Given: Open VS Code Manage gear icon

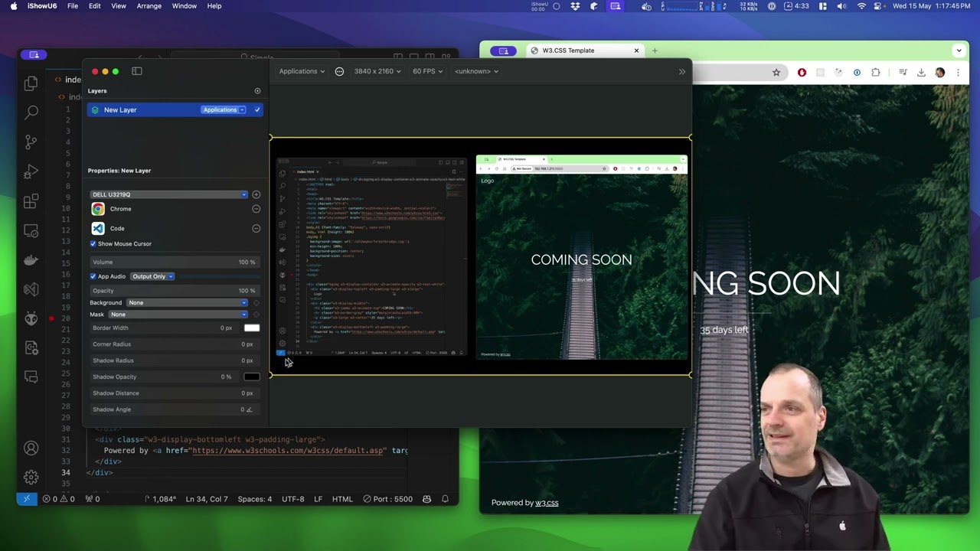Looking at the screenshot, I should pyautogui.click(x=31, y=478).
